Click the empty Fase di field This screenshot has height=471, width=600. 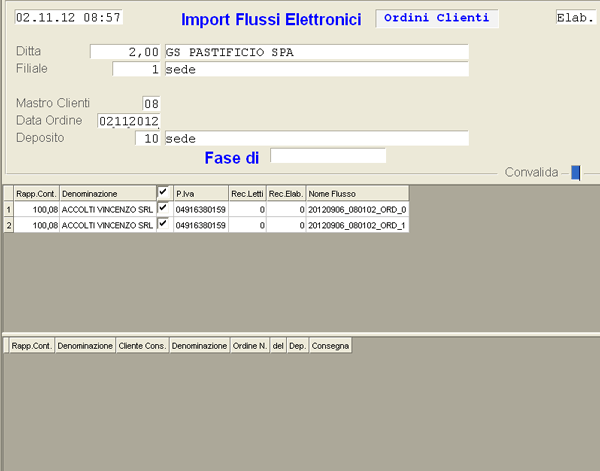click(x=328, y=156)
